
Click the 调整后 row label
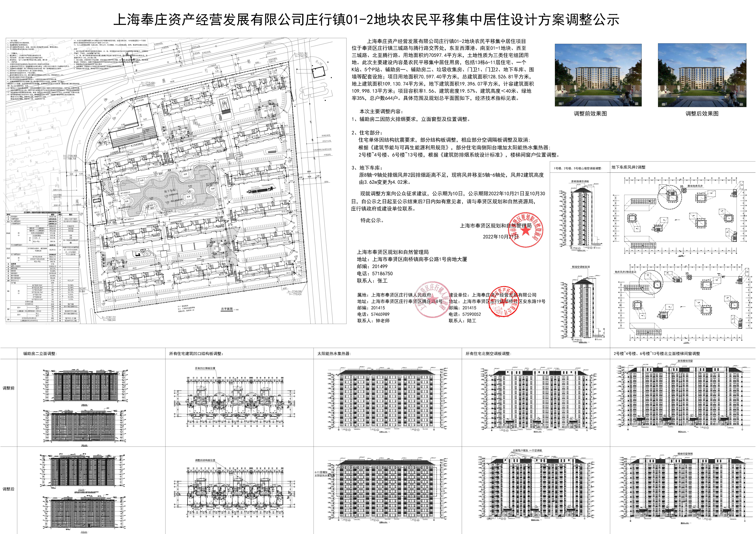coord(9,489)
